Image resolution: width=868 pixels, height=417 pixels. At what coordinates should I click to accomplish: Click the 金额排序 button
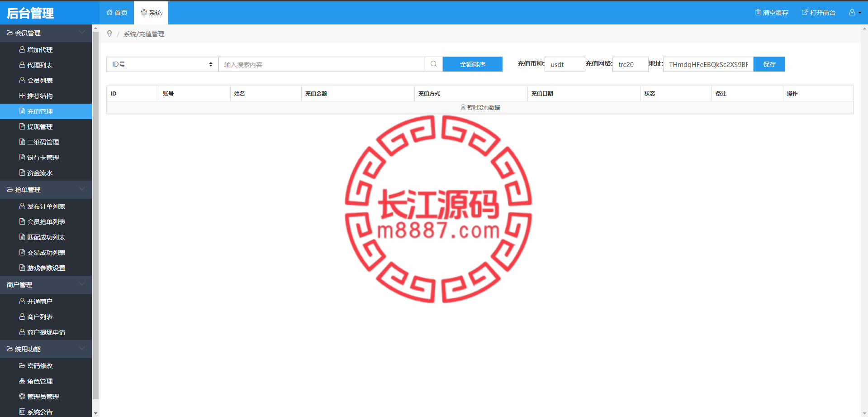coord(473,64)
